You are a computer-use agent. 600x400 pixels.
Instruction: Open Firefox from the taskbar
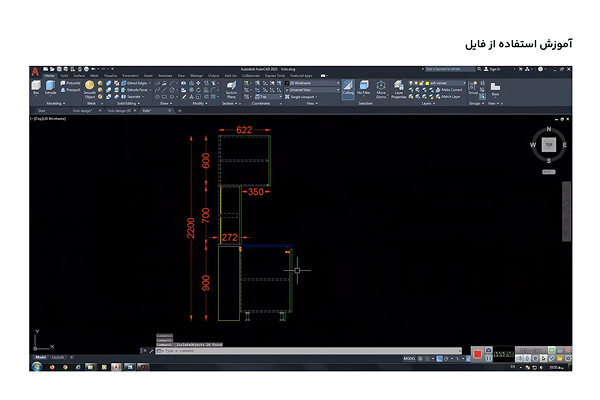[x=52, y=367]
